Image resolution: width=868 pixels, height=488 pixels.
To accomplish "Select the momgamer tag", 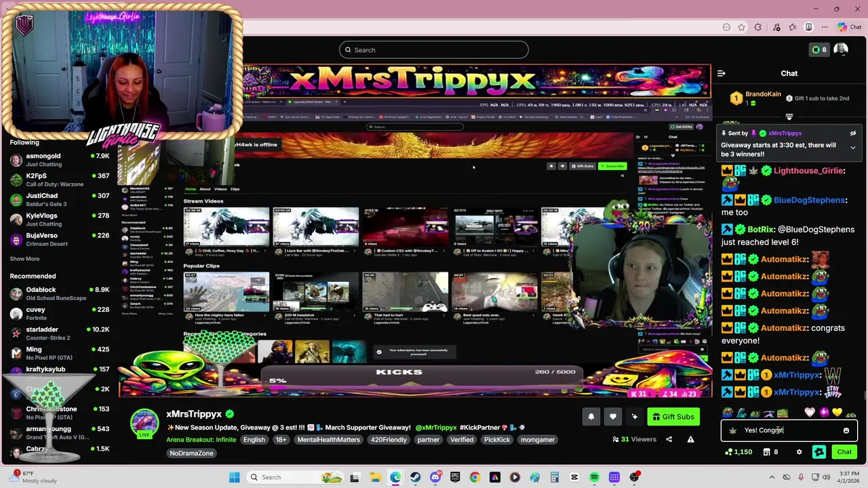I will point(537,440).
